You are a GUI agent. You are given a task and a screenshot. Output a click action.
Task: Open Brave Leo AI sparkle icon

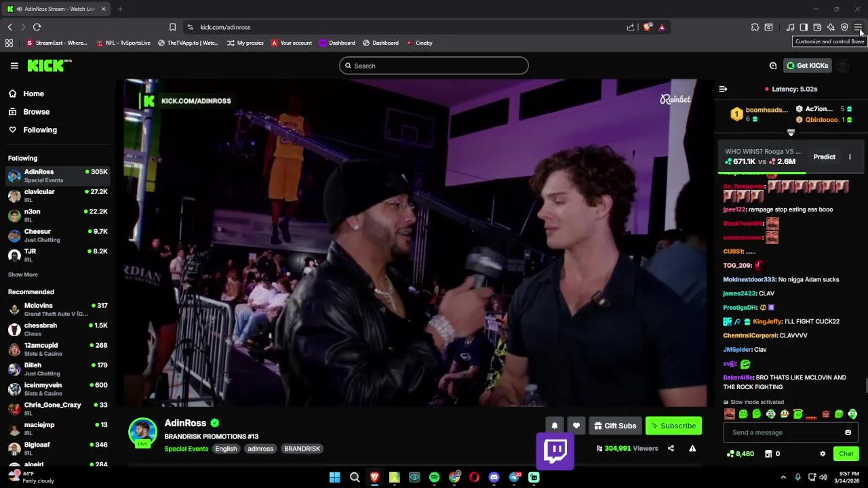[x=831, y=27]
